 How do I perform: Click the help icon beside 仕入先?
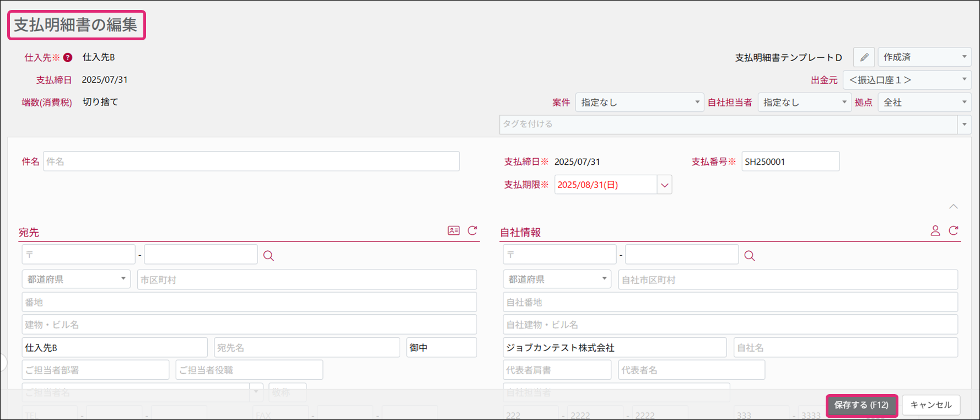(68, 57)
